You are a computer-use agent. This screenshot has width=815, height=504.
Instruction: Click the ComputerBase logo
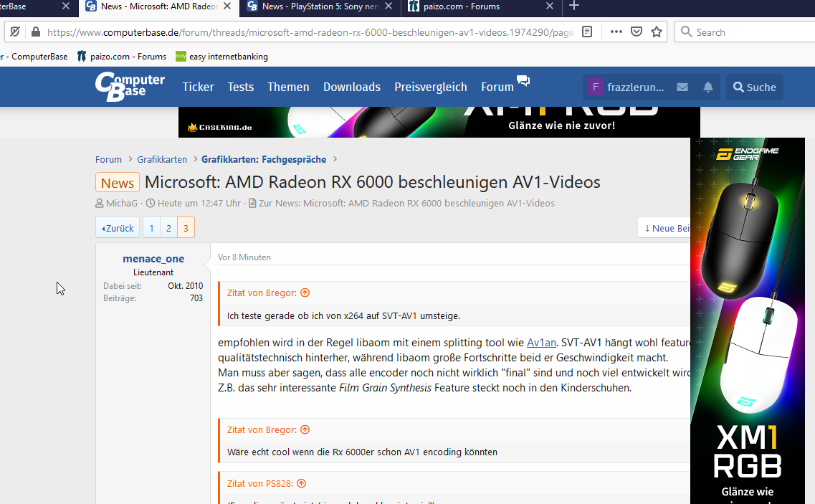point(130,87)
